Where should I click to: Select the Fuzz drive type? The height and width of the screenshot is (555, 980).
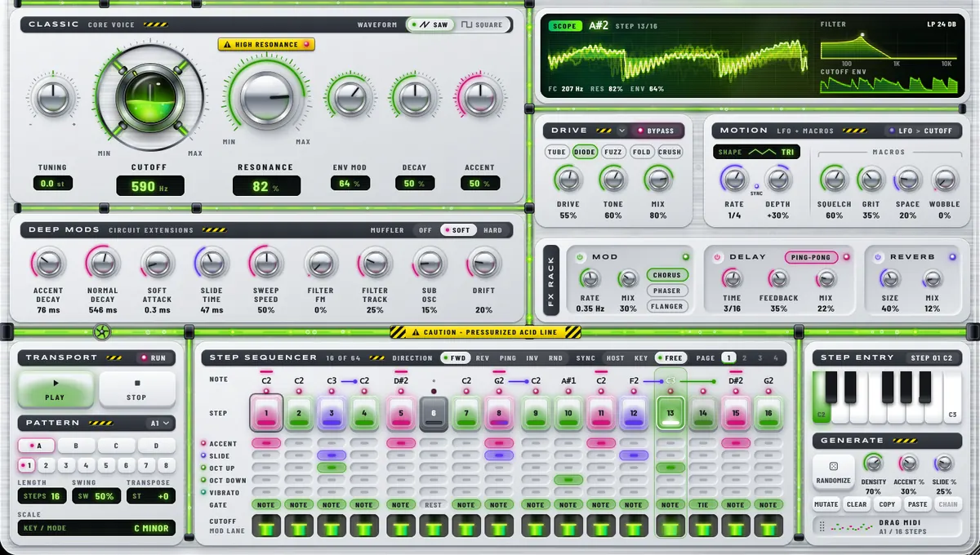coord(612,152)
